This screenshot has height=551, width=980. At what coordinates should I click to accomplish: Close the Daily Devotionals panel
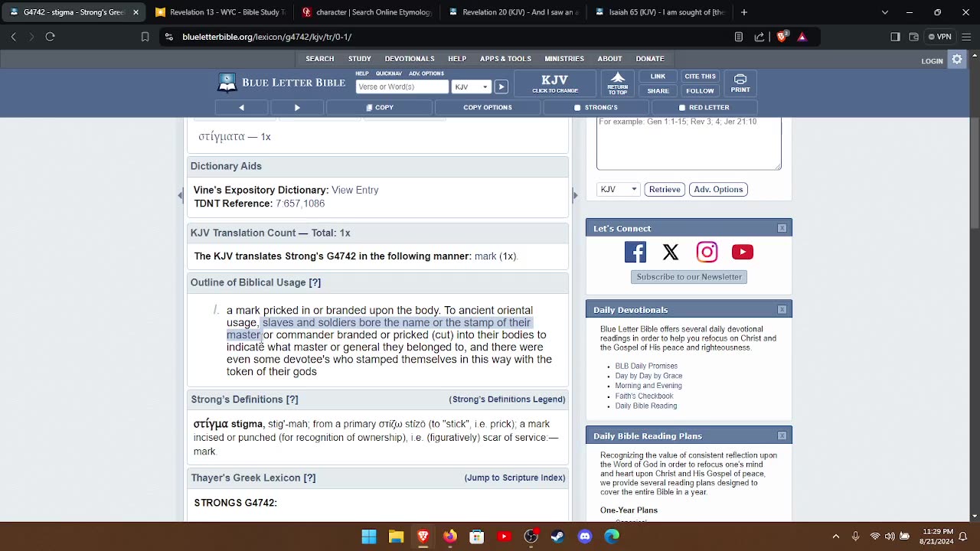pyautogui.click(x=782, y=309)
